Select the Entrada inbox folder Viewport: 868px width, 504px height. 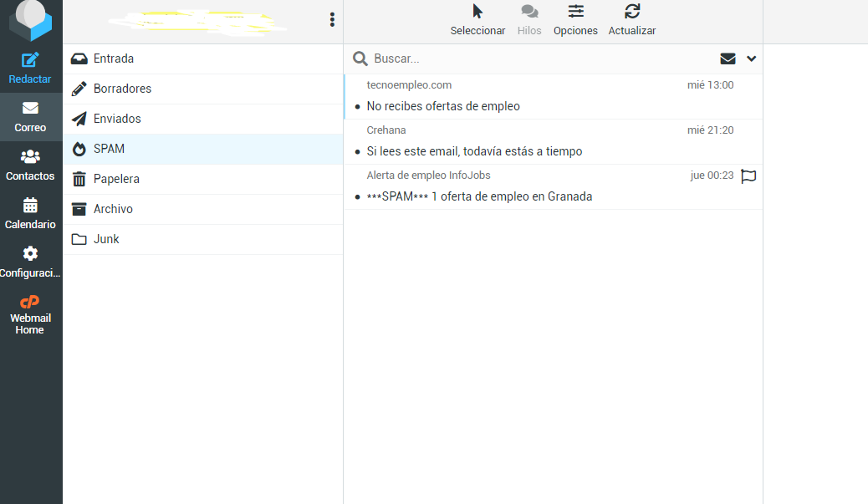click(114, 59)
